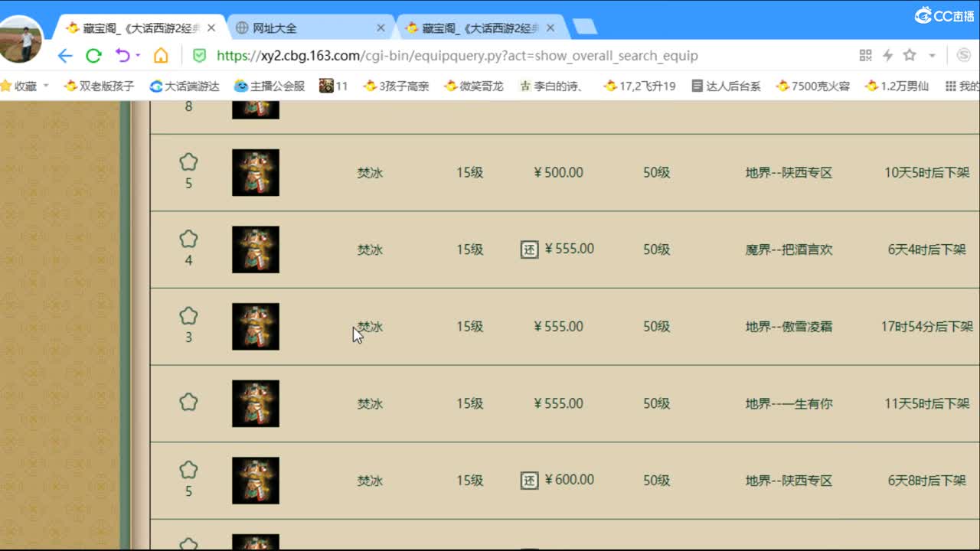
Task: Click the server name 魔界--把酒言欢
Action: pyautogui.click(x=789, y=249)
